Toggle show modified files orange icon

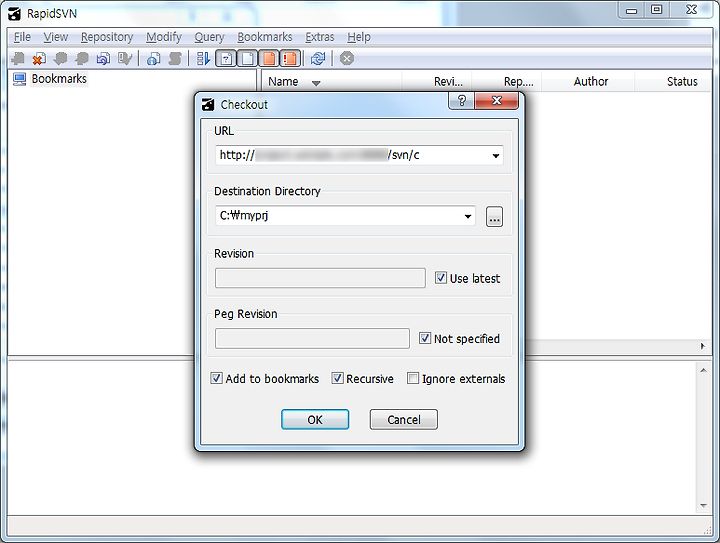pyautogui.click(x=269, y=58)
